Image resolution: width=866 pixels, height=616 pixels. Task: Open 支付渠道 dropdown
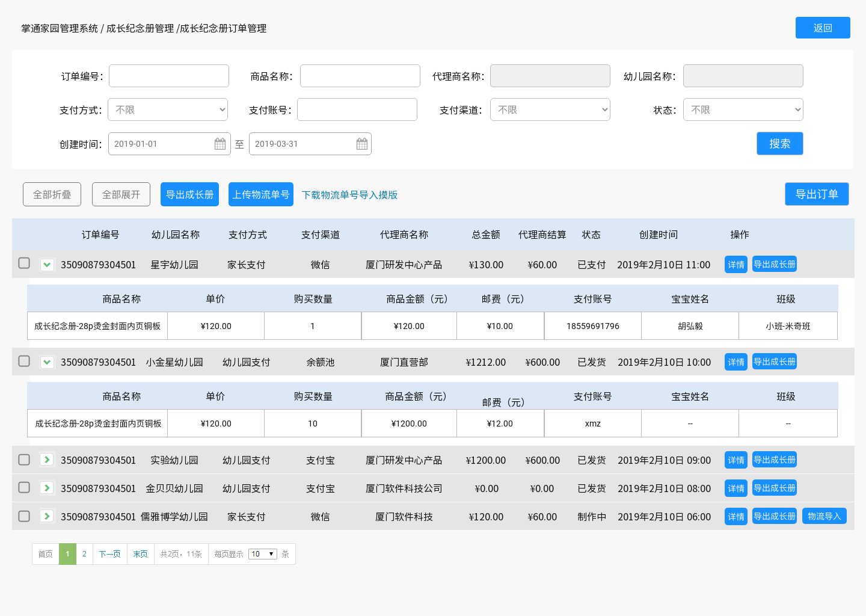[x=550, y=109]
